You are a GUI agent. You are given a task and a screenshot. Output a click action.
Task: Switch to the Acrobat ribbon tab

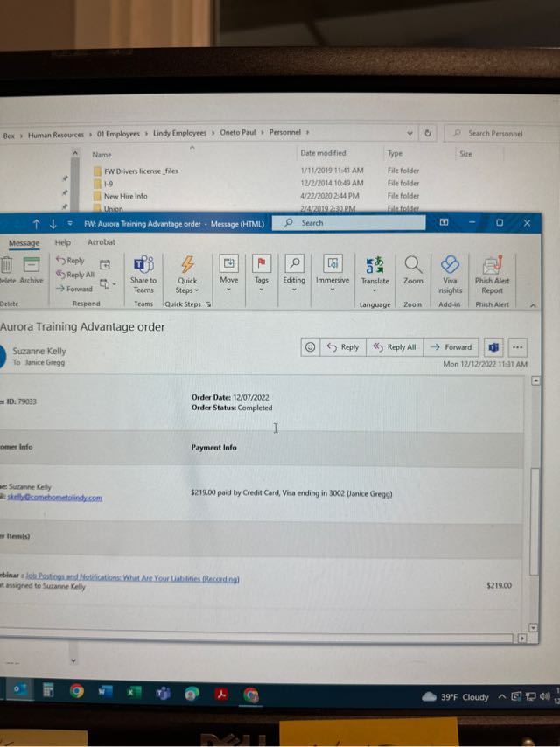click(101, 242)
